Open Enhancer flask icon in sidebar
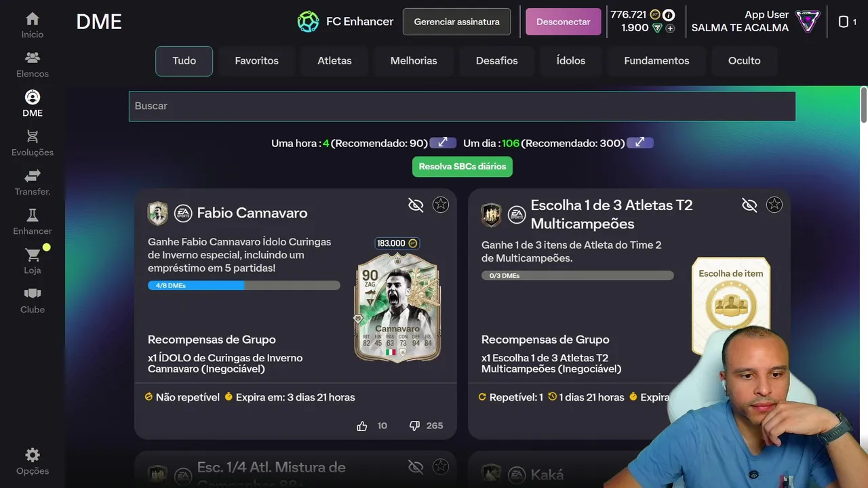The width and height of the screenshot is (868, 488). (x=32, y=216)
